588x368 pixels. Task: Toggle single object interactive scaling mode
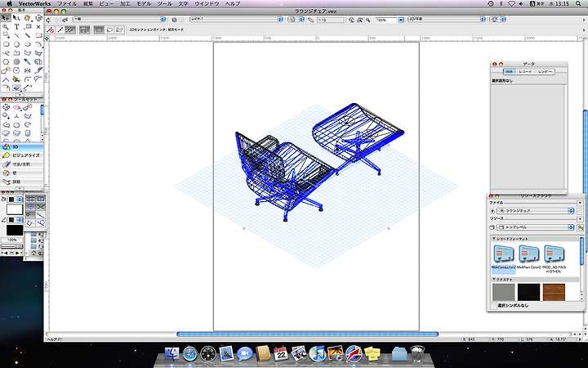(x=60, y=30)
